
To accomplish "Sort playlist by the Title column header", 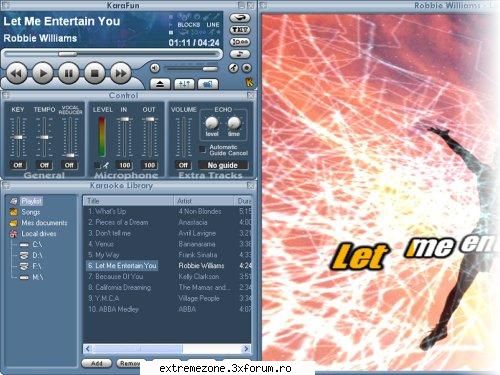I will tap(128, 201).
